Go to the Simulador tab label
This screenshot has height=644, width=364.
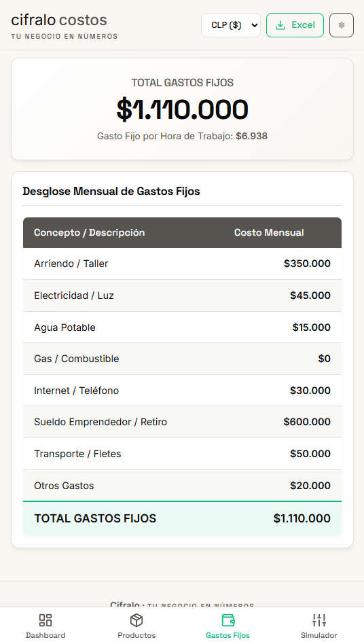point(319,635)
